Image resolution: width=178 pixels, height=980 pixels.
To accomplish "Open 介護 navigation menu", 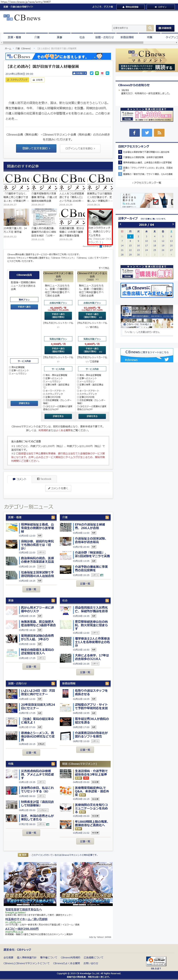I will tap(37, 37).
